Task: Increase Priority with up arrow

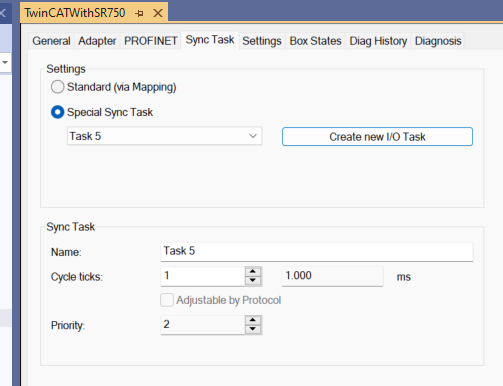Action: coord(253,320)
